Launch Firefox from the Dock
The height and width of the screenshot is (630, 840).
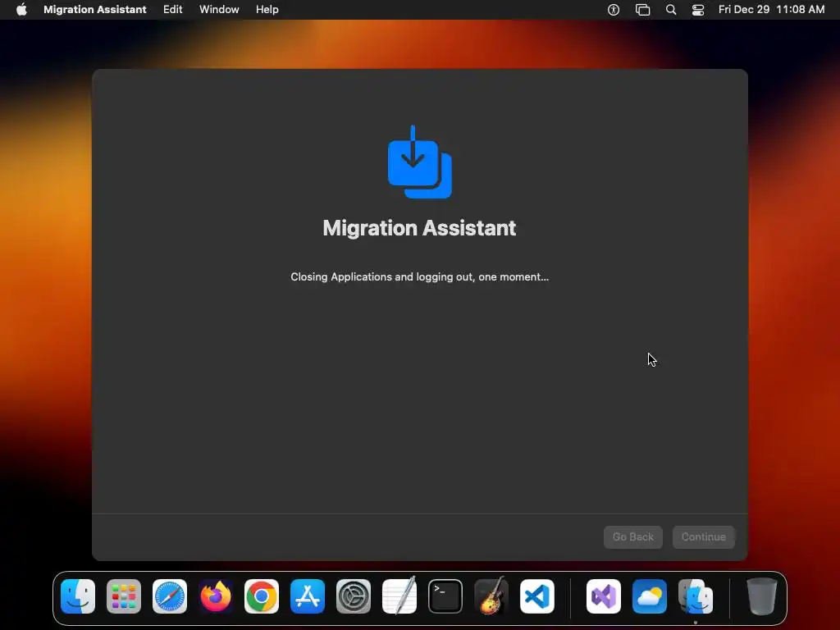click(216, 596)
